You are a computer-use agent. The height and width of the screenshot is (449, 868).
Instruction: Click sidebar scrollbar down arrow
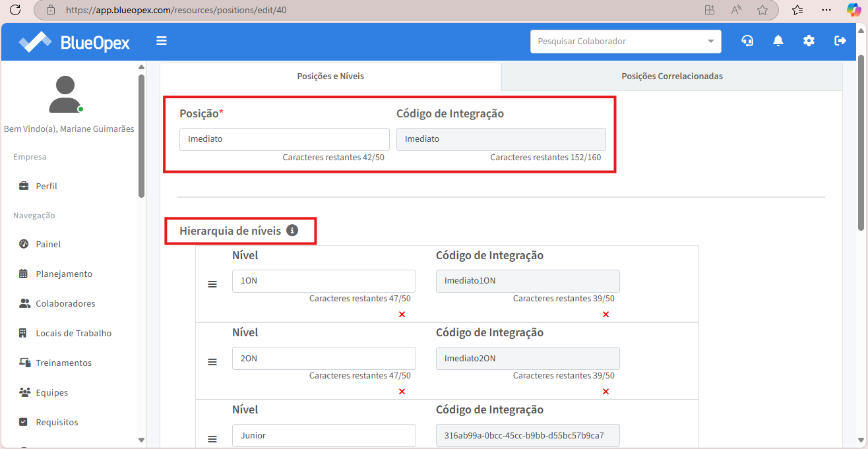coord(141,439)
